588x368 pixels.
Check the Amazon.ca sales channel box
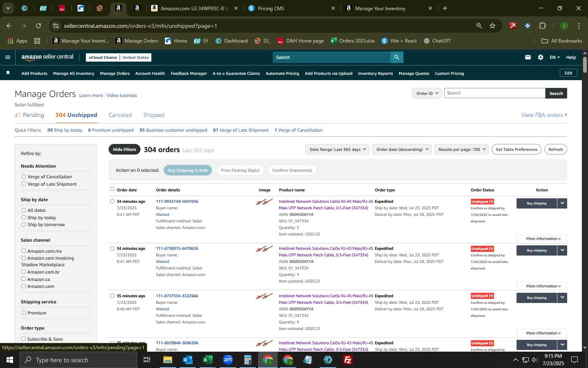click(x=24, y=279)
